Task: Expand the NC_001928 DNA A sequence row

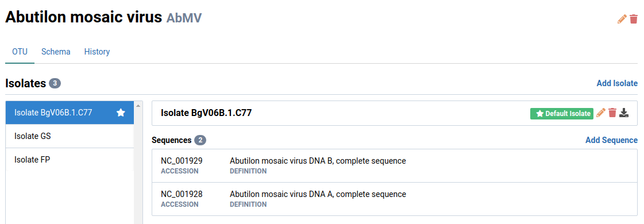Action: click(394, 199)
